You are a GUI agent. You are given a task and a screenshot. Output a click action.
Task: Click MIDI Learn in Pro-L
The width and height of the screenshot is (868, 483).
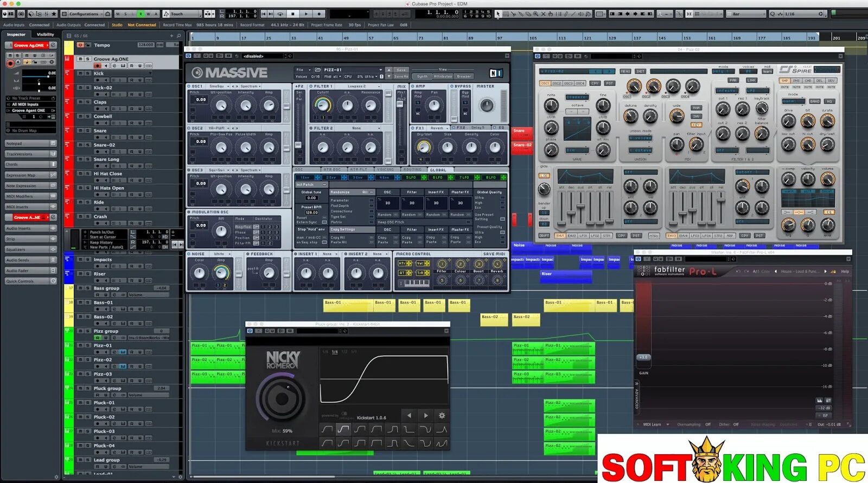[652, 424]
